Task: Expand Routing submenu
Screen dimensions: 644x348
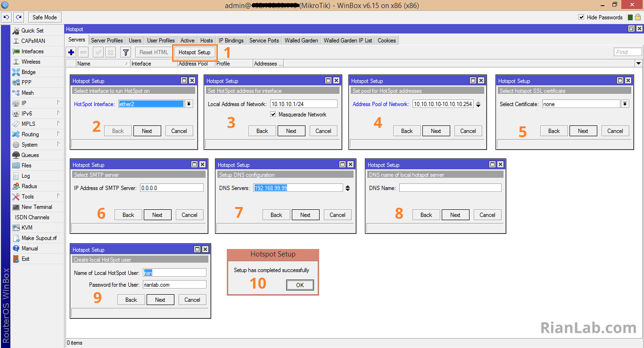Action: pos(59,134)
